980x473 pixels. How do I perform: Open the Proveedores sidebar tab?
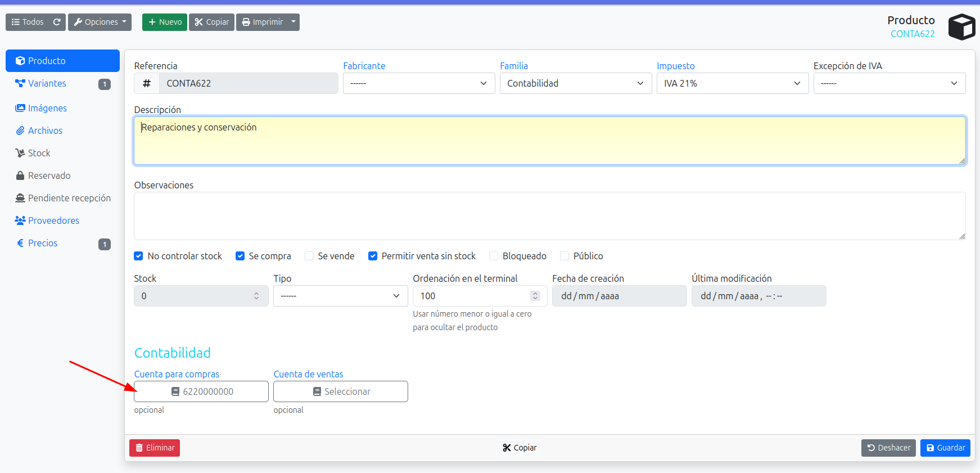tap(53, 220)
